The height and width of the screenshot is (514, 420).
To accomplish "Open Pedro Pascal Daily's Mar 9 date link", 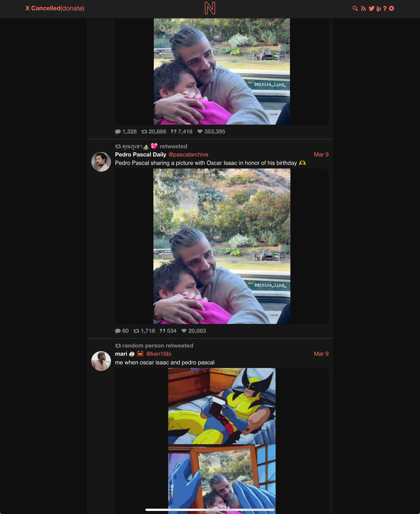I will [x=321, y=155].
